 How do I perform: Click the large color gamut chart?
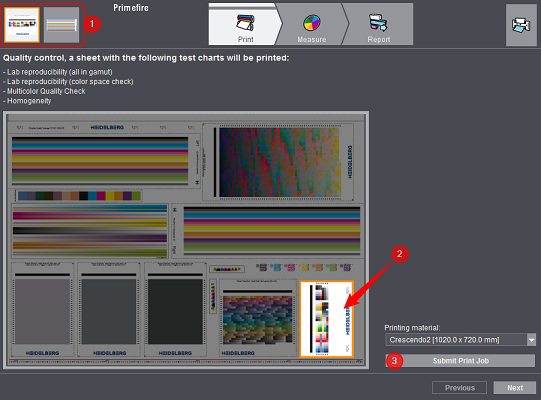[x=278, y=162]
